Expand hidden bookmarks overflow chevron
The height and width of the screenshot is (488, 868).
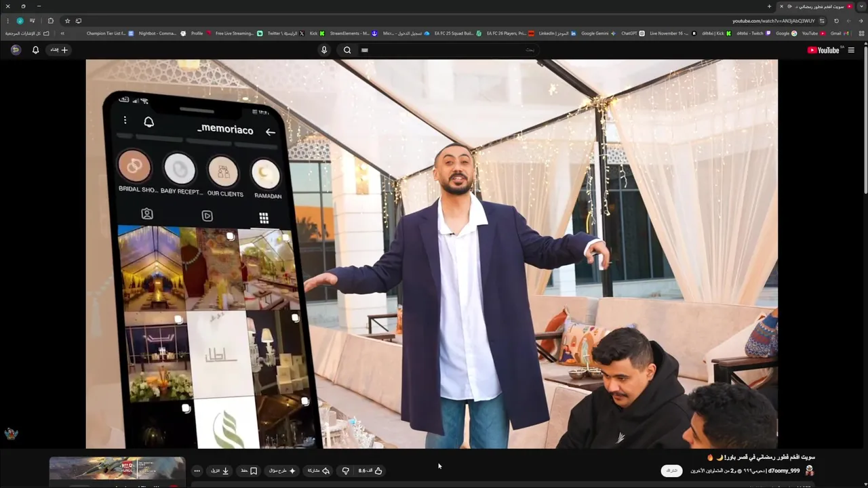click(62, 33)
